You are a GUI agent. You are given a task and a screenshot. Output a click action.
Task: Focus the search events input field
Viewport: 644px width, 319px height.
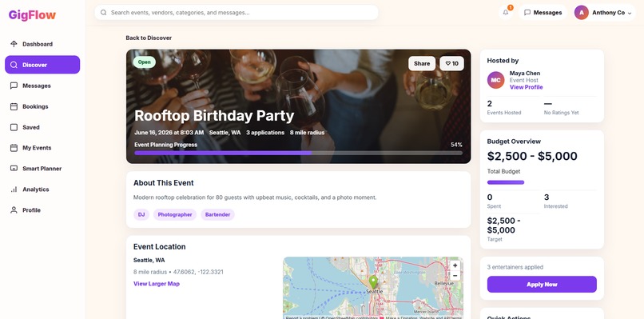(237, 13)
